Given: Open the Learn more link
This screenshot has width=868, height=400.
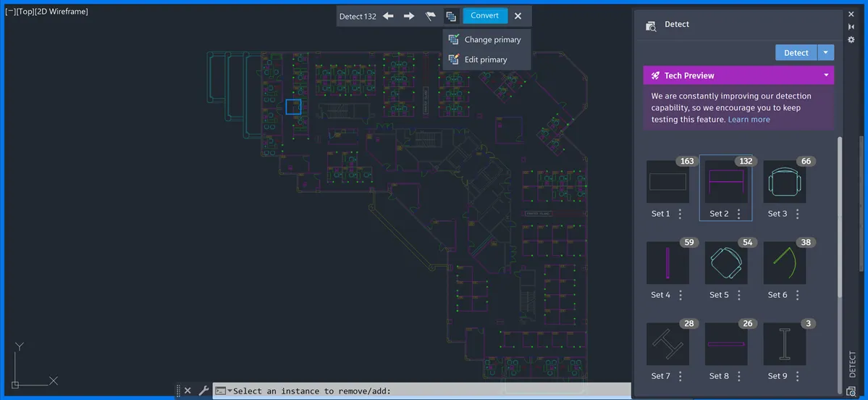Looking at the screenshot, I should (x=749, y=120).
